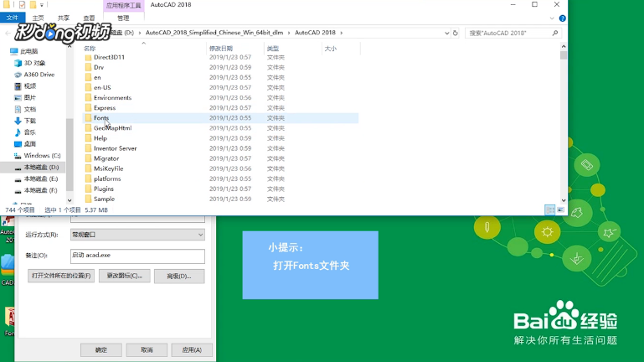This screenshot has height=362, width=644.
Task: Open Explorer help question mark icon
Action: click(562, 18)
